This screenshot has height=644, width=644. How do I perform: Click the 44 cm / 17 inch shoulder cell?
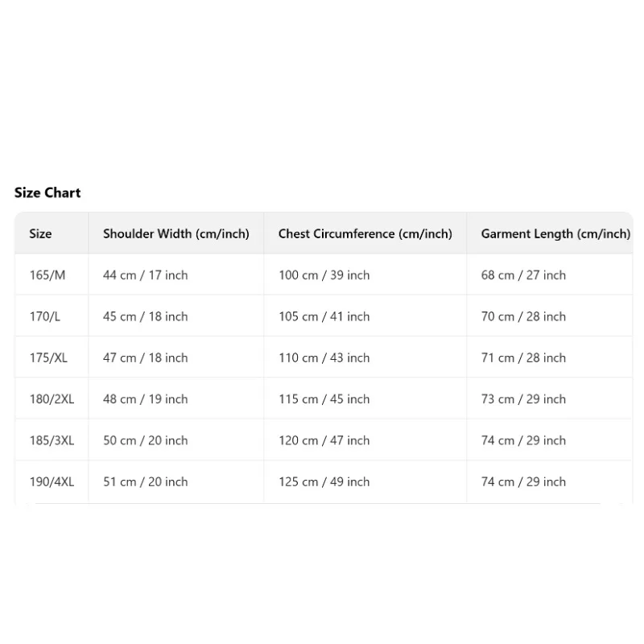[x=146, y=275]
